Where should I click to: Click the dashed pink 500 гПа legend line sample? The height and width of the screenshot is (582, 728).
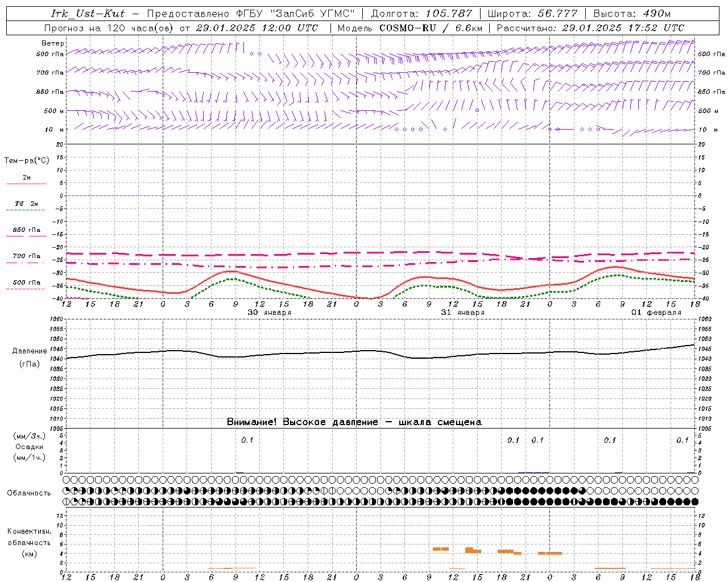[x=25, y=289]
